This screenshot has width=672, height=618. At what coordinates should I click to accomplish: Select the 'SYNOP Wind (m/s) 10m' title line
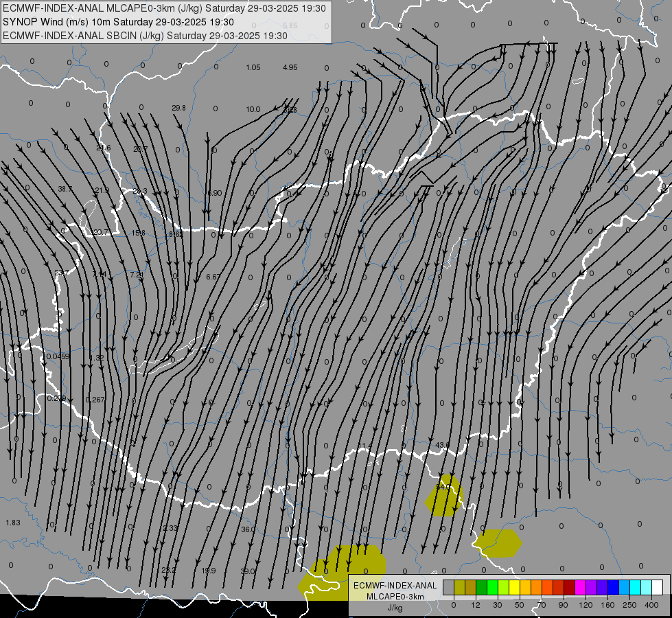click(x=118, y=22)
